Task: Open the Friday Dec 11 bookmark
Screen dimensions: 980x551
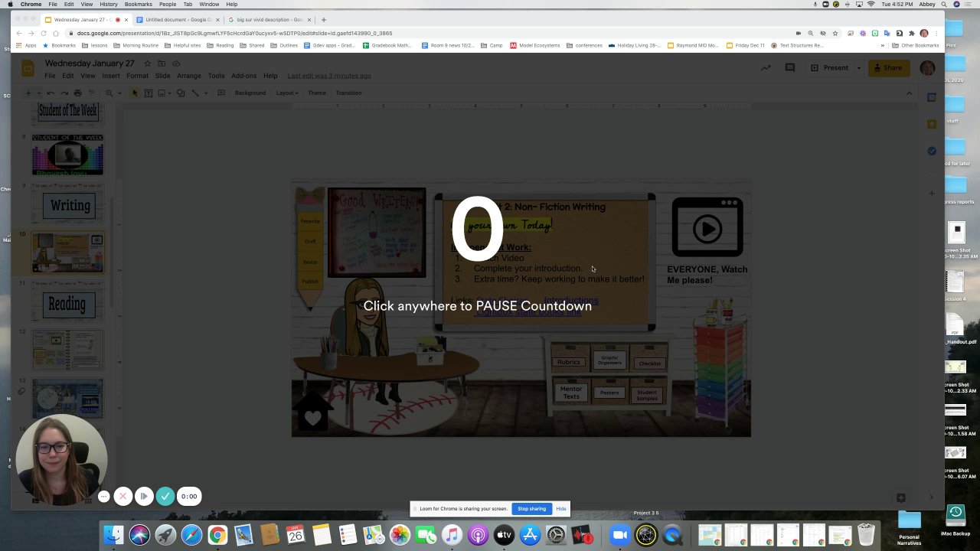Action: (746, 45)
